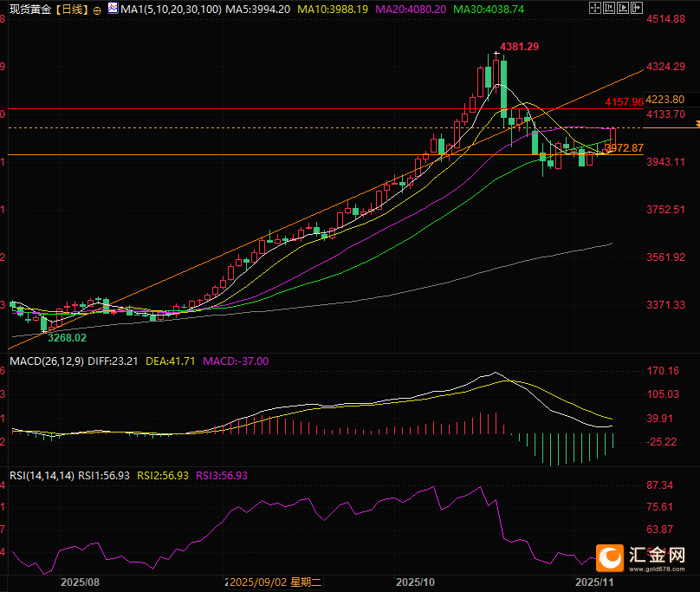
Task: Click the MA10:3988.19 value
Action: pos(333,10)
